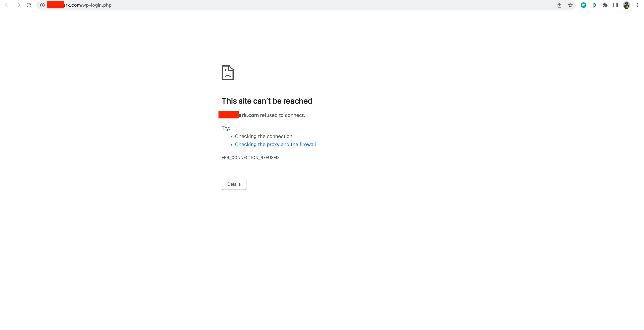This screenshot has width=644, height=330.
Task: Click the 'Checking the connection' suggestion text
Action: point(264,136)
